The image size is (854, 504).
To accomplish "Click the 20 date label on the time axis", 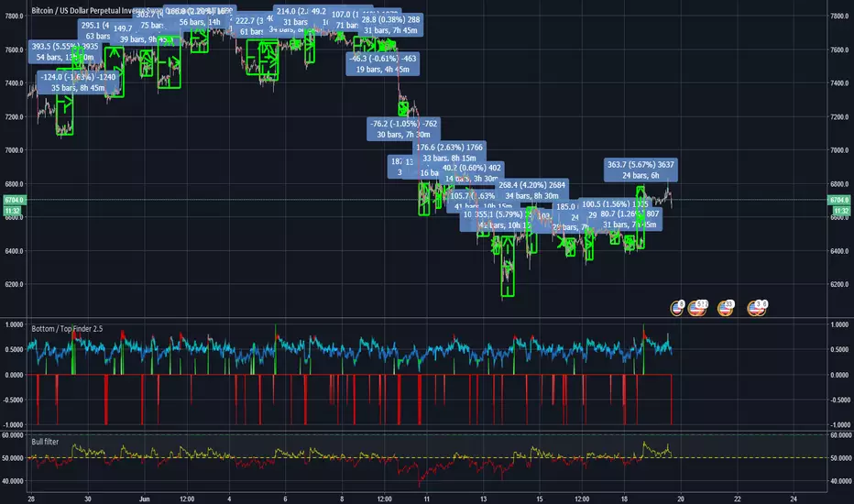I will 680,499.
